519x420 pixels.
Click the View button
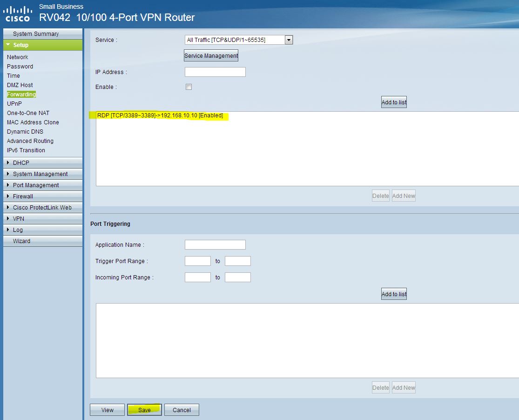(107, 410)
